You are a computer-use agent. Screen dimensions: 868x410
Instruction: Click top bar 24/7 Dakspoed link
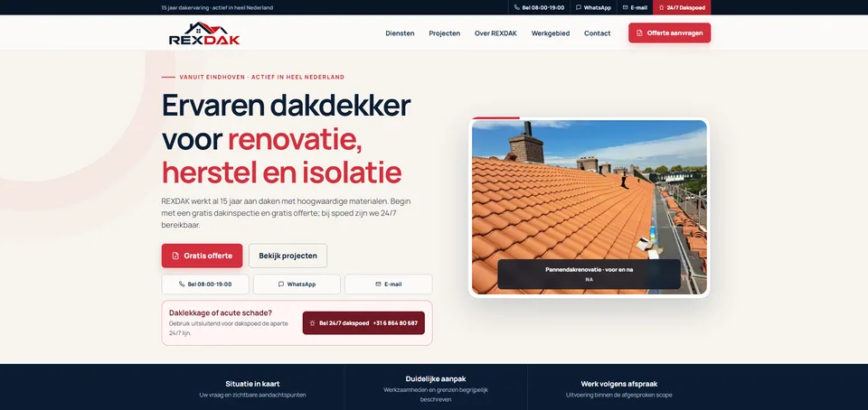[682, 8]
